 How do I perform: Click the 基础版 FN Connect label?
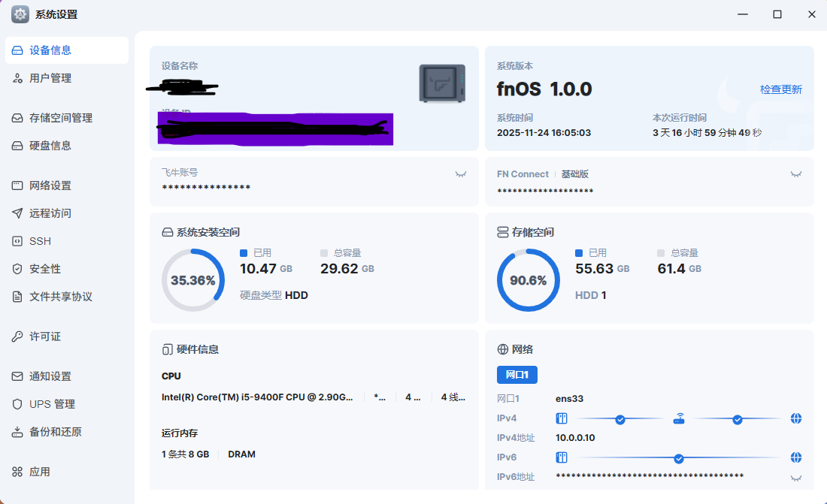click(x=575, y=174)
